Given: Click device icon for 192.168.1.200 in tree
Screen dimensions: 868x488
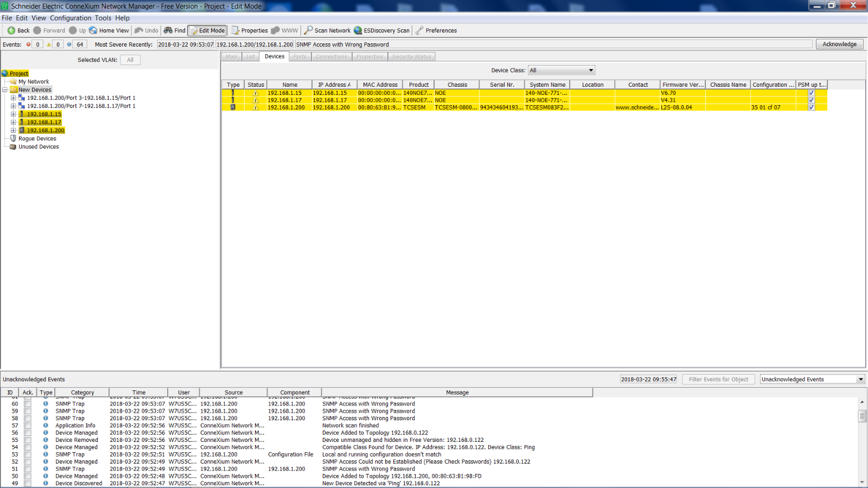Looking at the screenshot, I should (x=22, y=131).
